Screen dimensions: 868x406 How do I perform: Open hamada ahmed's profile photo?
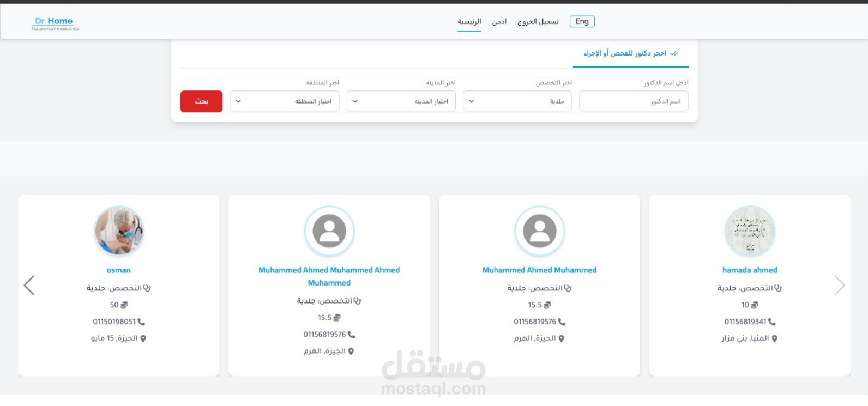[750, 231]
